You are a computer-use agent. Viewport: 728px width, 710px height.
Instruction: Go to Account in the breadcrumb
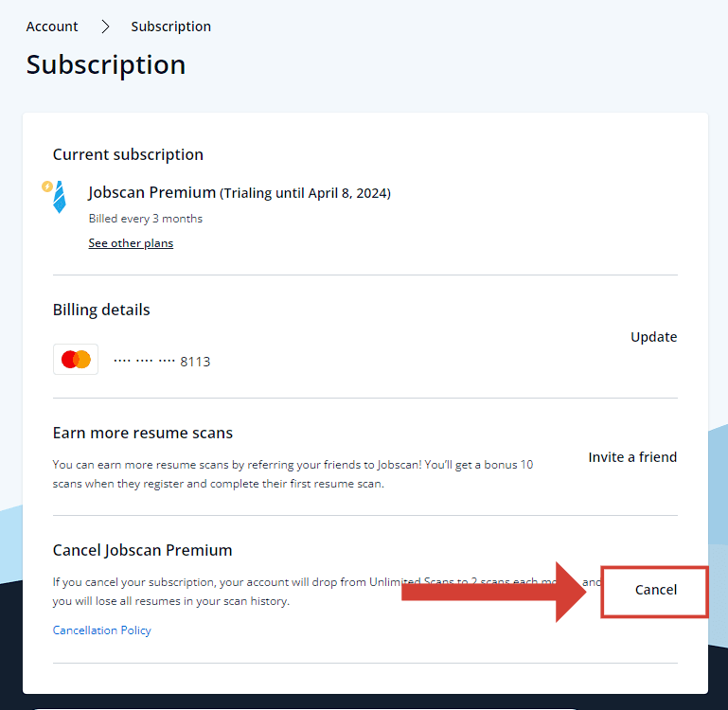click(x=52, y=27)
